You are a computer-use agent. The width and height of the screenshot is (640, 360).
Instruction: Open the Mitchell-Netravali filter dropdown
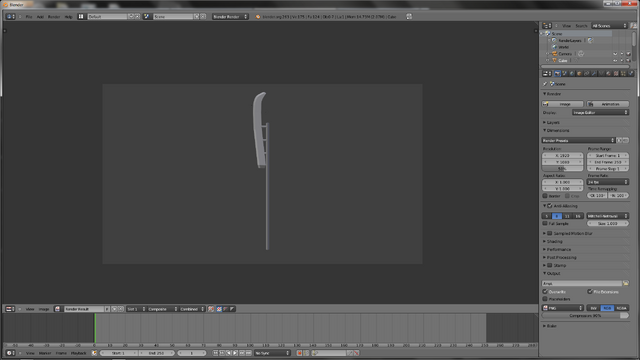click(x=607, y=216)
